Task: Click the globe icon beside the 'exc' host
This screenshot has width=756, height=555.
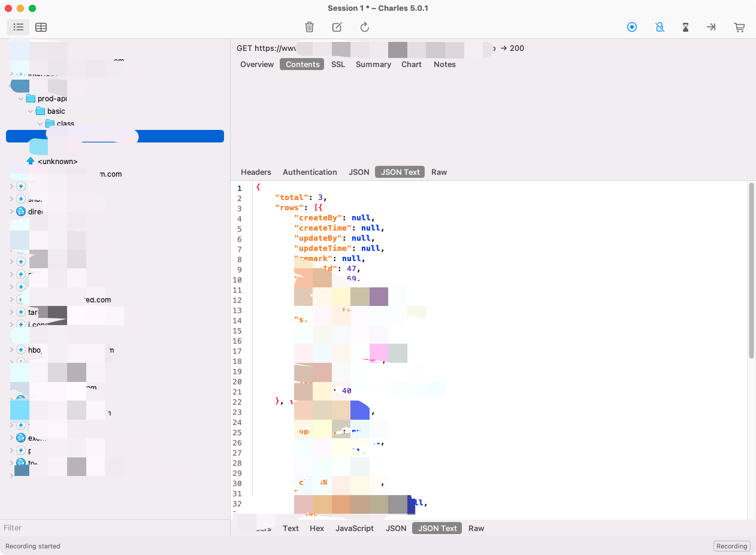Action: point(21,438)
